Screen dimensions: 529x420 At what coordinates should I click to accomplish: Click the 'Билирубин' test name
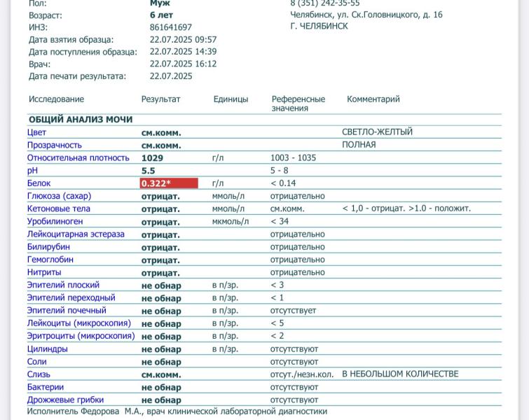click(50, 247)
